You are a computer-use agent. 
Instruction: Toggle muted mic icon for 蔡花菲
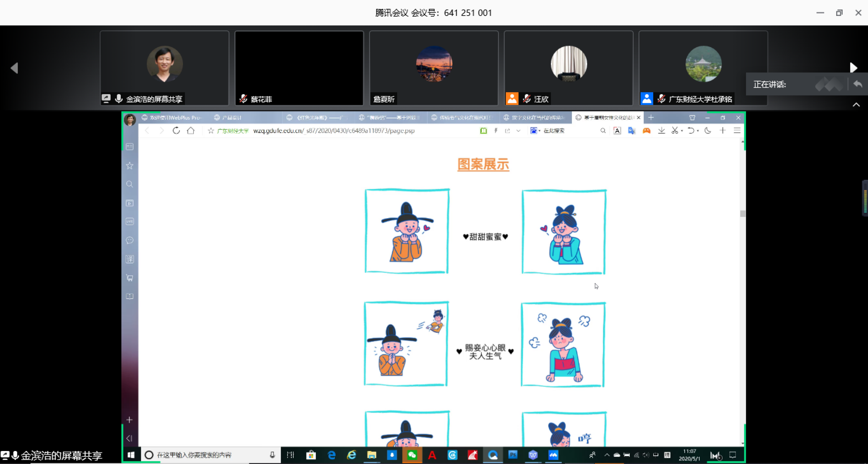243,99
